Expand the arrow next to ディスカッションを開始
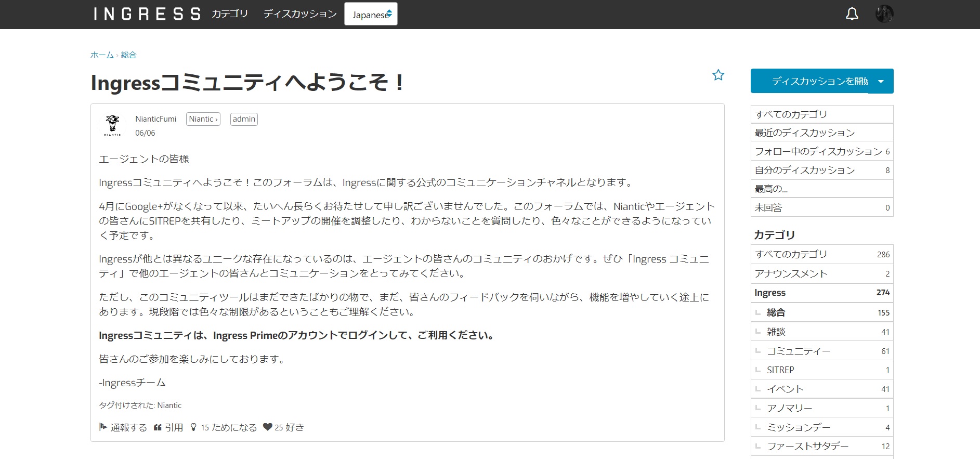Viewport: 980px width, 459px height. pos(881,82)
